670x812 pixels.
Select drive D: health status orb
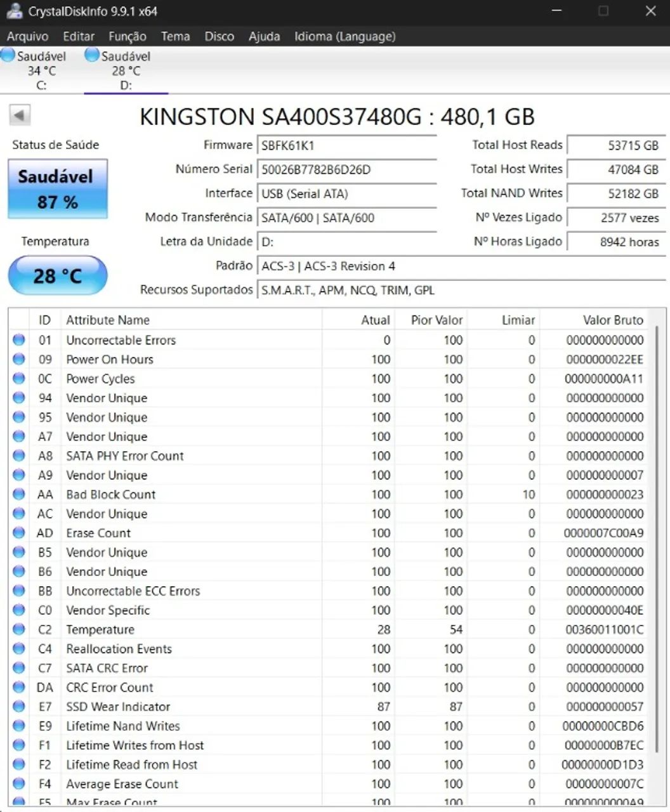pyautogui.click(x=92, y=55)
